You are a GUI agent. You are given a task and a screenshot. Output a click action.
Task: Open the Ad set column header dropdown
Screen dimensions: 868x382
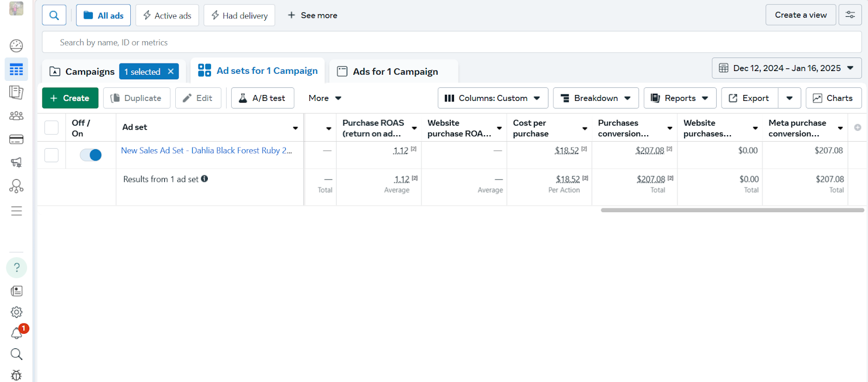click(x=296, y=128)
